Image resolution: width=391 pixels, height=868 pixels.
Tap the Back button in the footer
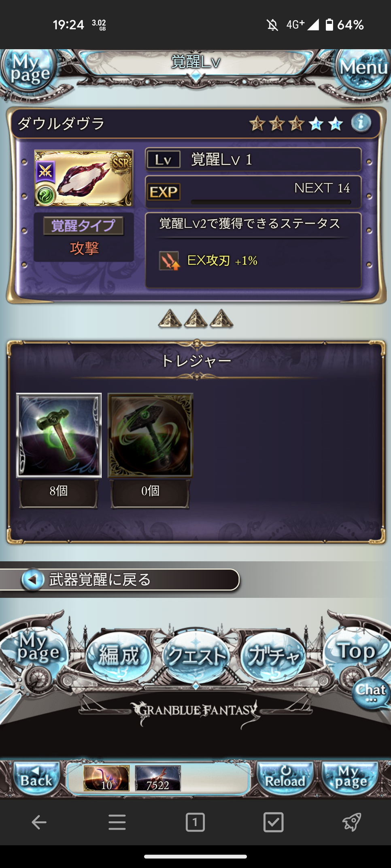click(37, 778)
